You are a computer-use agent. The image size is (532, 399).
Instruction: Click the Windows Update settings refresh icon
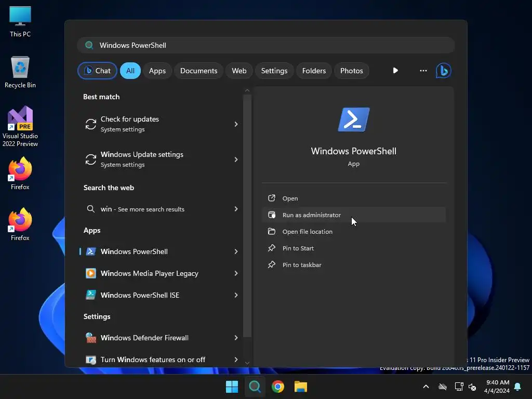[x=90, y=159]
